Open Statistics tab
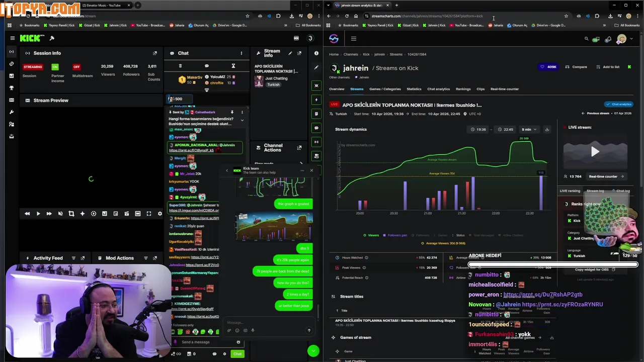644x362 pixels. click(414, 89)
